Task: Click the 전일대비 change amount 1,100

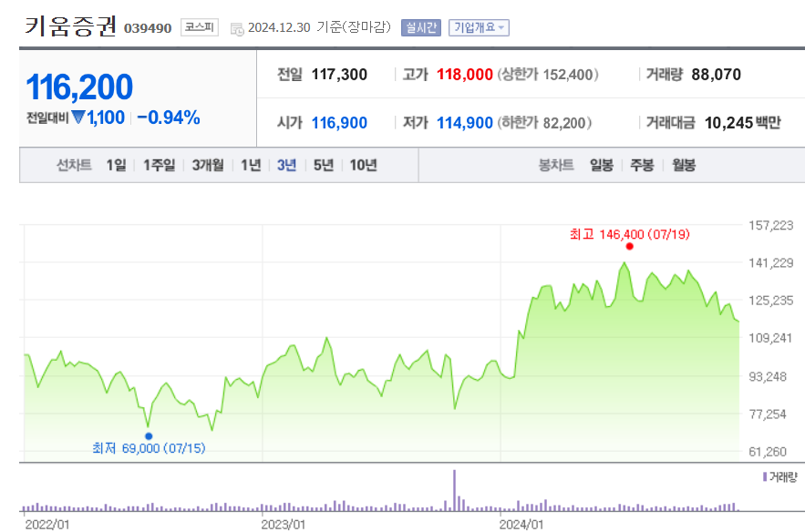Action: click(106, 118)
